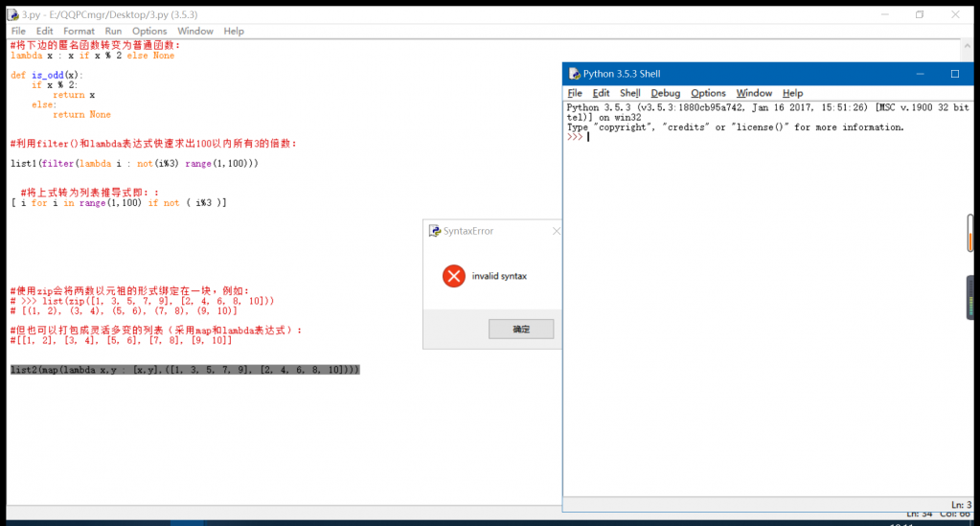This screenshot has width=980, height=526.
Task: Open the Edit menu in Python Shell
Action: pos(601,93)
